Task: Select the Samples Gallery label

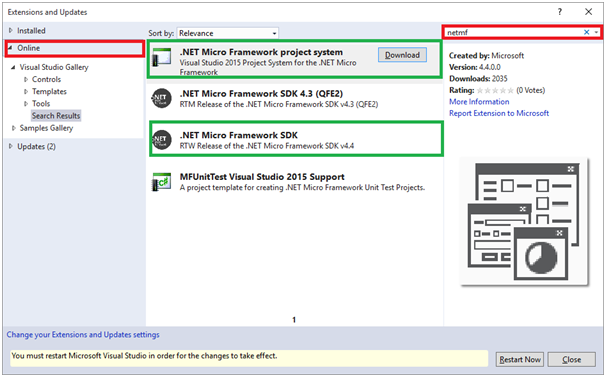Action: [x=46, y=128]
